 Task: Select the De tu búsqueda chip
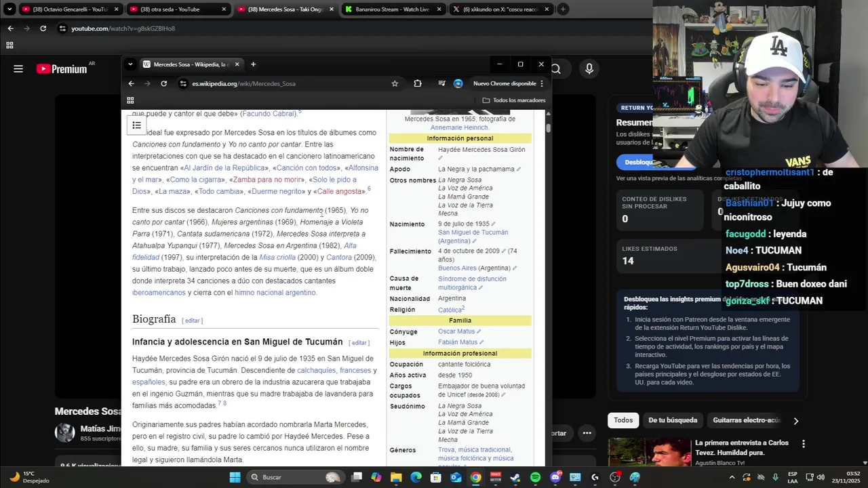pos(673,420)
